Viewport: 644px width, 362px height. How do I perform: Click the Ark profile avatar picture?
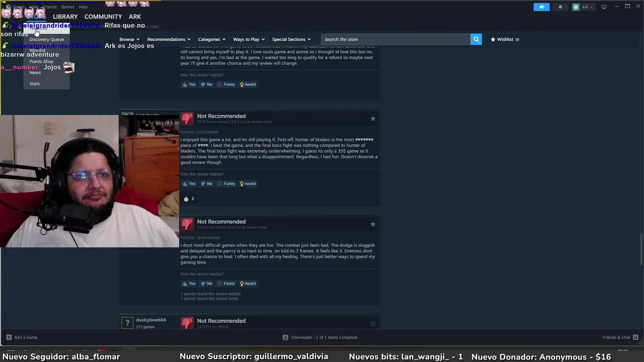click(x=576, y=7)
